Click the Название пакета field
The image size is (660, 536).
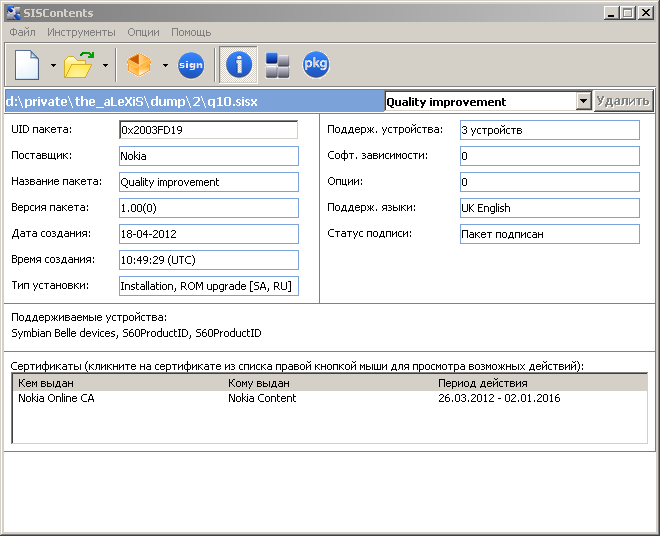(x=209, y=182)
